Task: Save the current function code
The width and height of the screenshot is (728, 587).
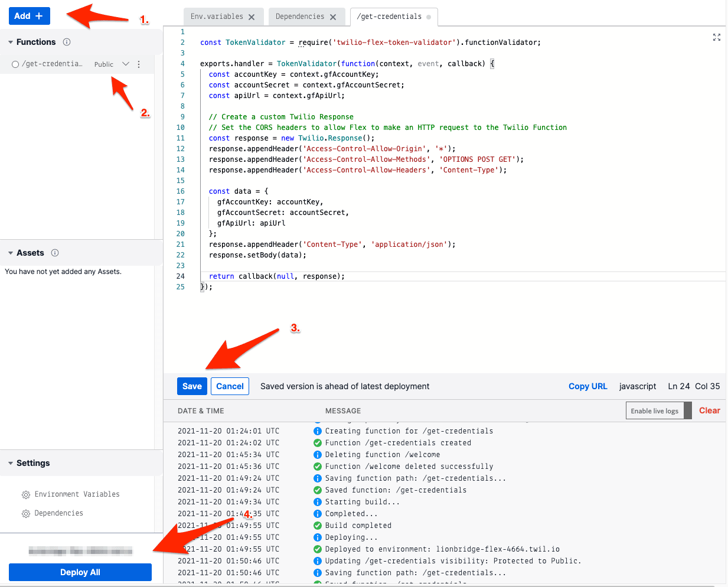Action: click(x=191, y=386)
